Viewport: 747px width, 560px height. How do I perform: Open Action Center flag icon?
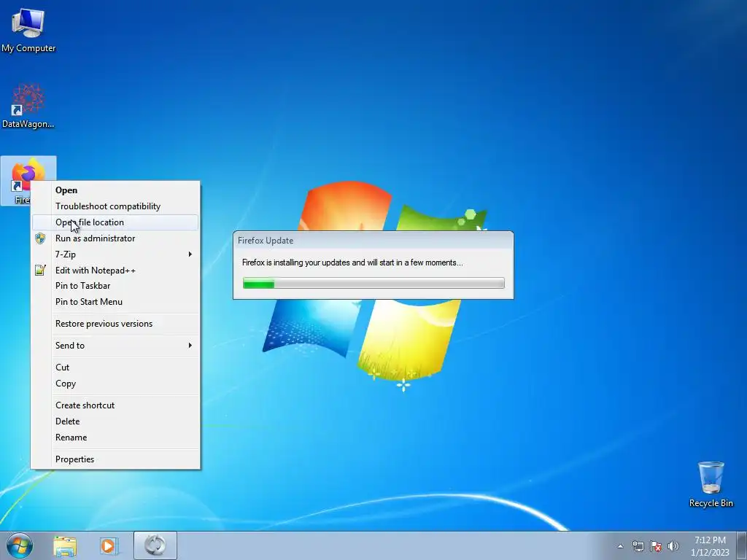pos(656,546)
